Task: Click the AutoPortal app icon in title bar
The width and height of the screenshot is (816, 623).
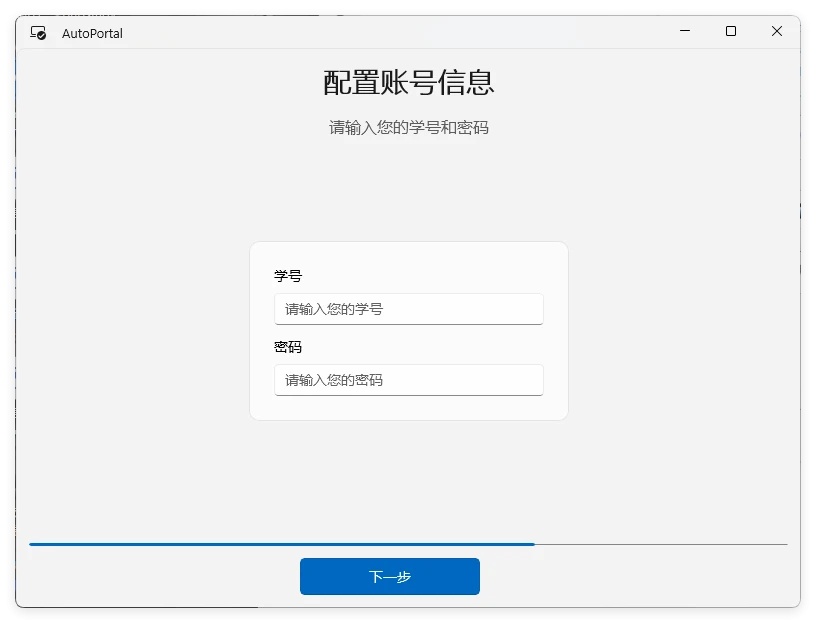Action: (x=38, y=33)
